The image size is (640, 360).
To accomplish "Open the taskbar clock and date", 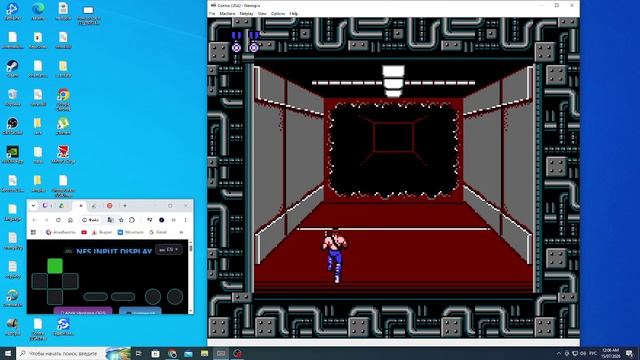I will tap(611, 353).
